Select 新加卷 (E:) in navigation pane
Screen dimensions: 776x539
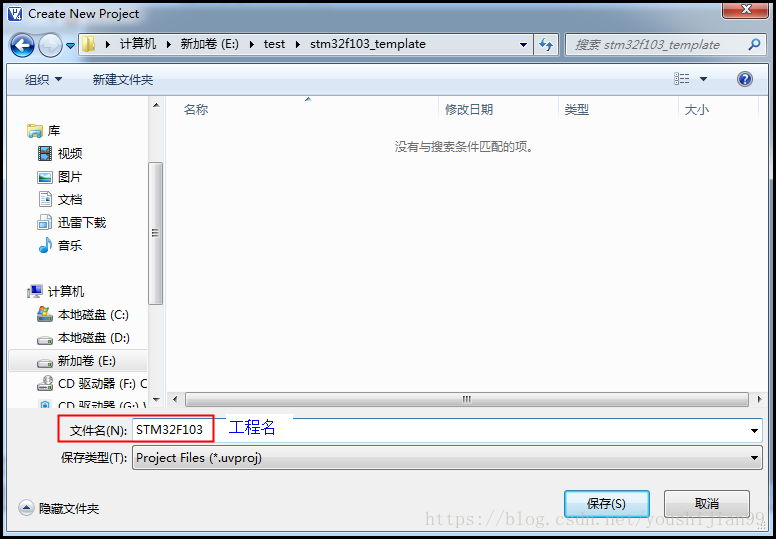pos(78,361)
